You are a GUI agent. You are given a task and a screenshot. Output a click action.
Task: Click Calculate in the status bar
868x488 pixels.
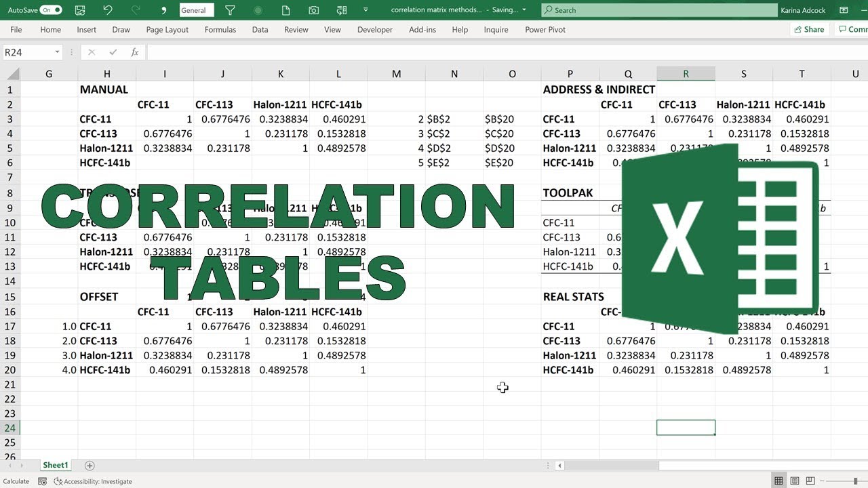point(16,481)
